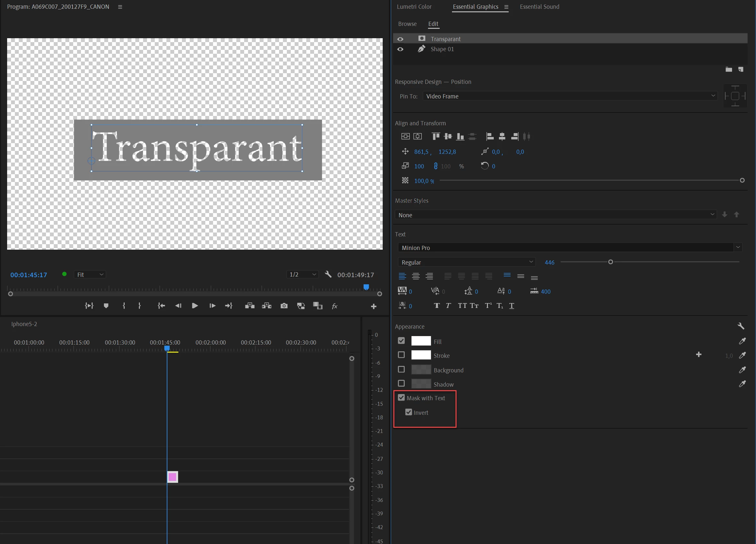756x544 pixels.
Task: Click the Fill color eyedropper icon
Action: tap(742, 341)
